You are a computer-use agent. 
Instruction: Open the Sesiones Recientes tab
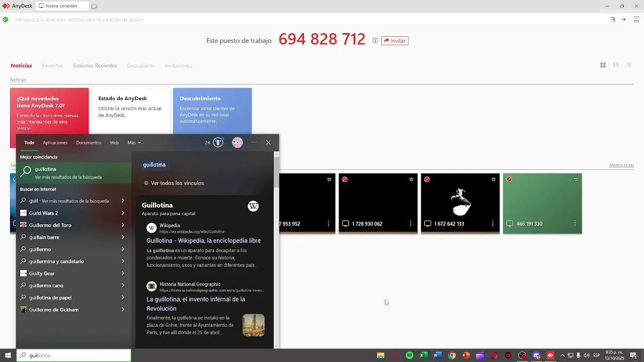point(95,65)
